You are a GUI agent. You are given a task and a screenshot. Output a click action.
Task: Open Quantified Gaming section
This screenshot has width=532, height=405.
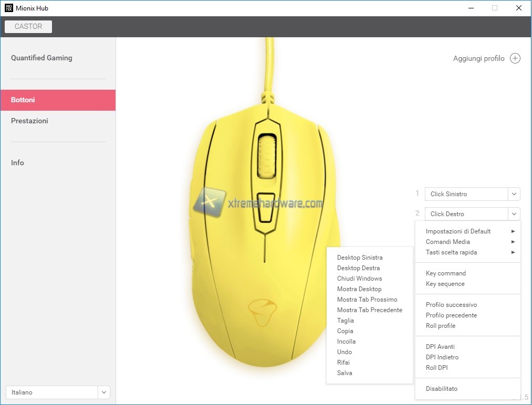(41, 58)
